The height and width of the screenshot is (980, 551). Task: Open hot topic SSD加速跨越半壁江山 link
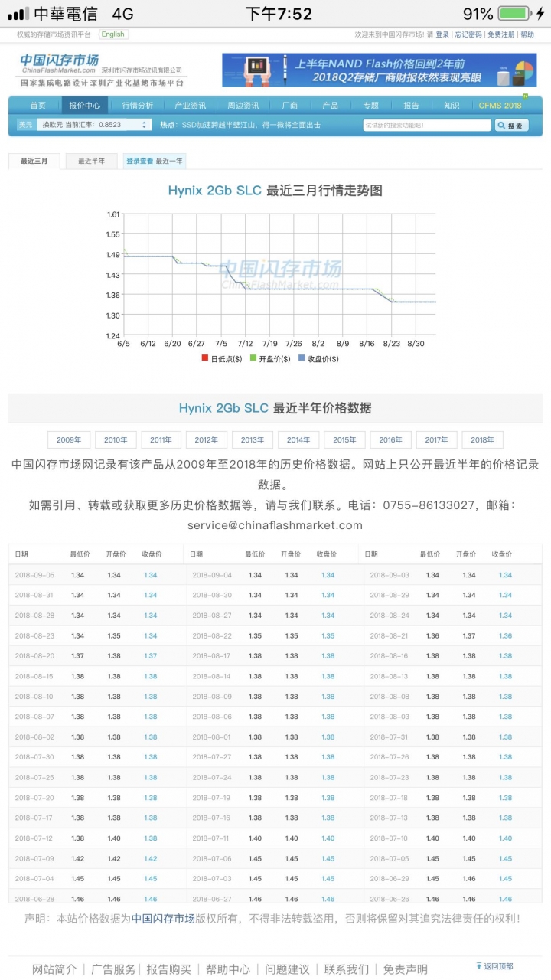(x=251, y=125)
